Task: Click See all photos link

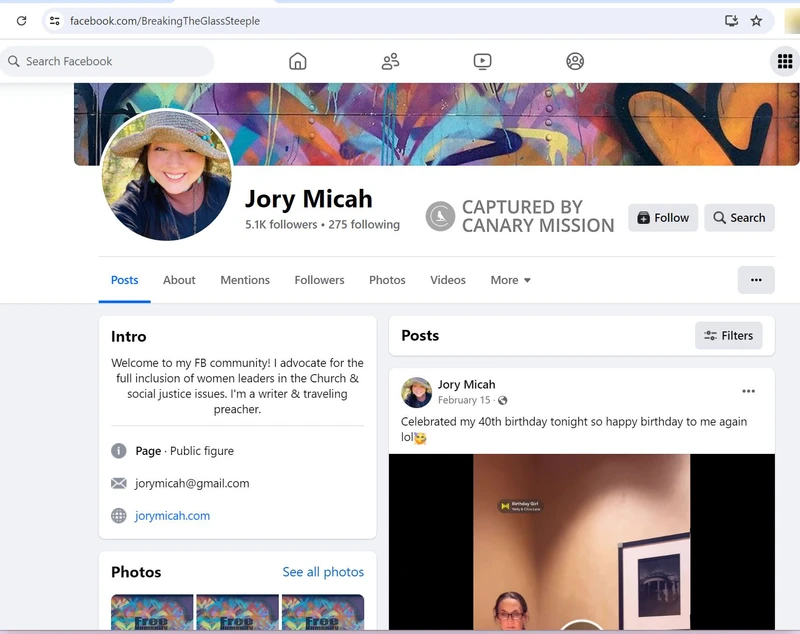Action: coord(323,572)
